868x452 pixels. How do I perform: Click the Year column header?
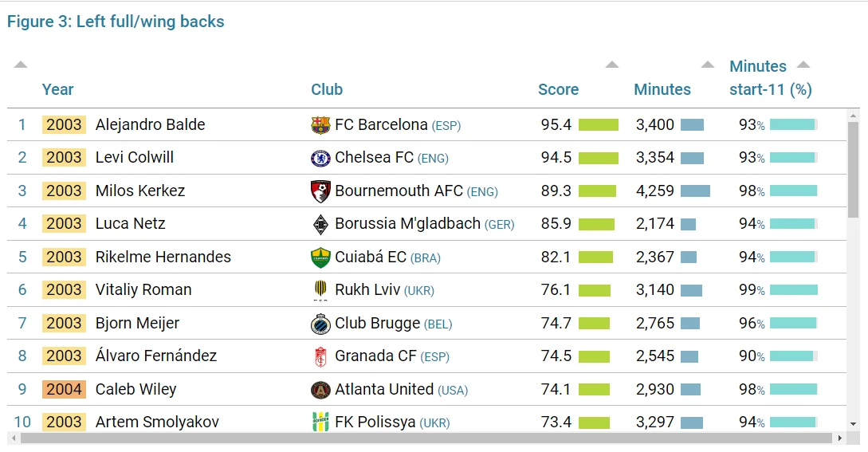point(57,89)
